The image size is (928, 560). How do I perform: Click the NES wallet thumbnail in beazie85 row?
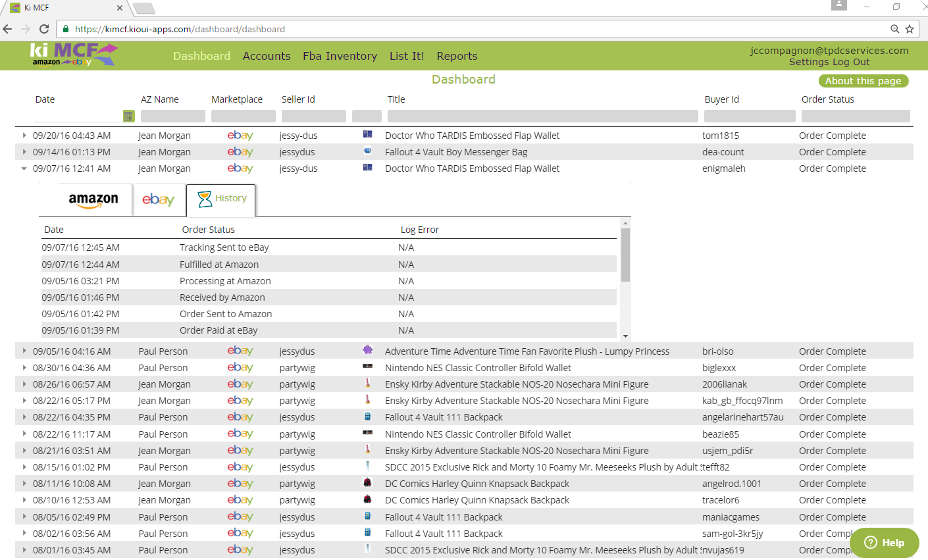tap(368, 433)
